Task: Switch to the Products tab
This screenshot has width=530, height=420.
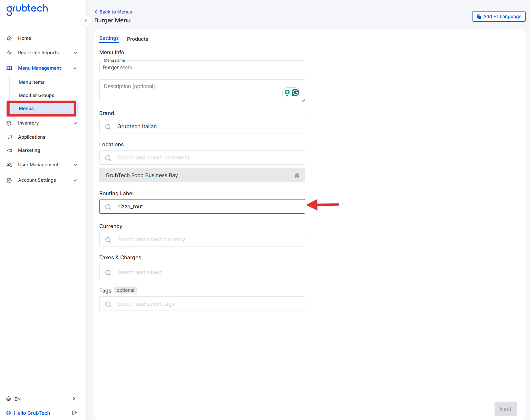Action: coord(137,39)
